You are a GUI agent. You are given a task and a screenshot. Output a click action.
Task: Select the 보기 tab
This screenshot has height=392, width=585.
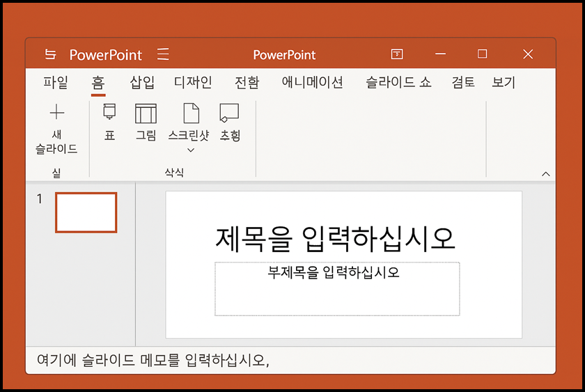coord(504,82)
